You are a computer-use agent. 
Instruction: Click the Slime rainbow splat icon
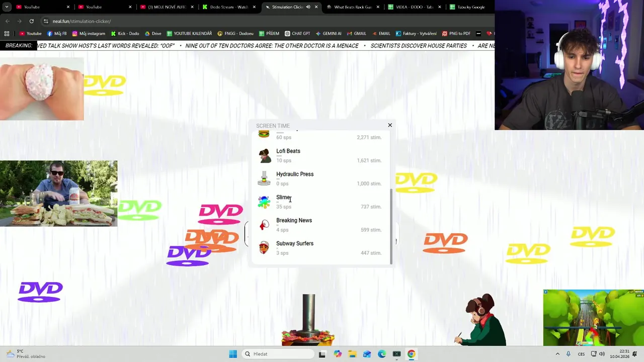click(x=264, y=202)
